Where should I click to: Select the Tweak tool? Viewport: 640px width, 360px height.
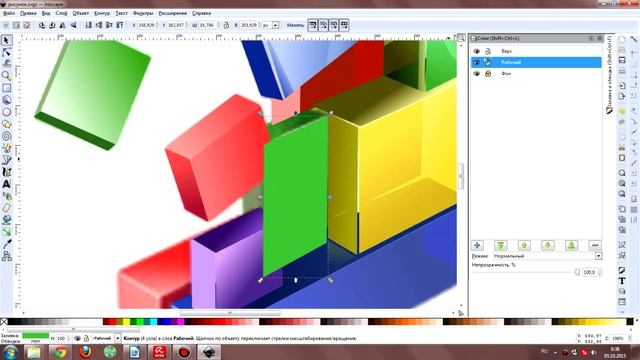7,64
